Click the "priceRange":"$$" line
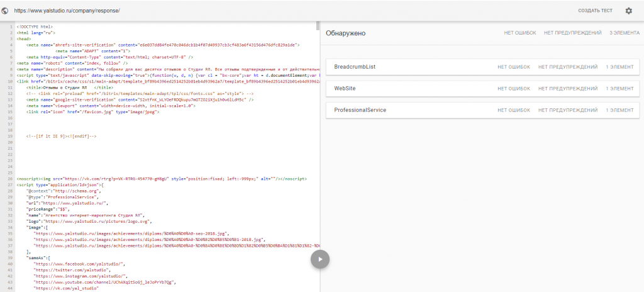This screenshot has height=292, width=644. point(48,210)
